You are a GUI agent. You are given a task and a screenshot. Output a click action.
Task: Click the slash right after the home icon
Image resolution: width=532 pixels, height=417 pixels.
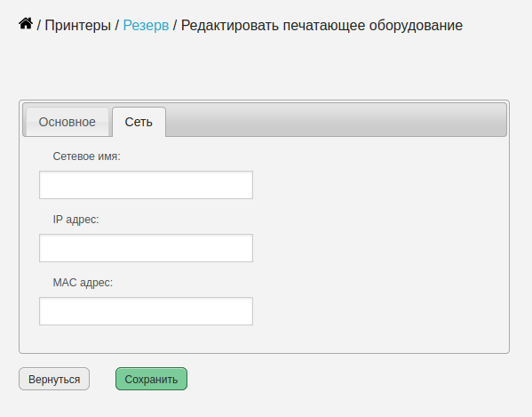pyautogui.click(x=39, y=26)
